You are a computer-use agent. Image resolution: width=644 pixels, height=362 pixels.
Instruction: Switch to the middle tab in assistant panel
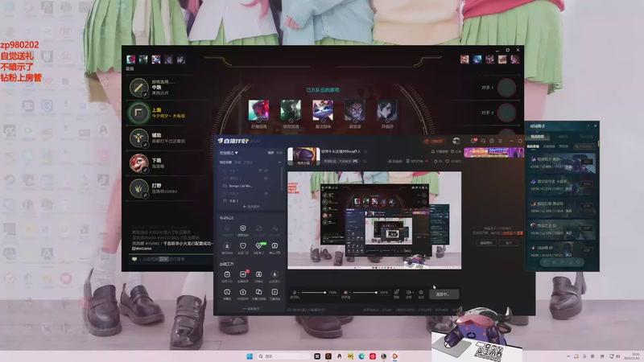[563, 136]
